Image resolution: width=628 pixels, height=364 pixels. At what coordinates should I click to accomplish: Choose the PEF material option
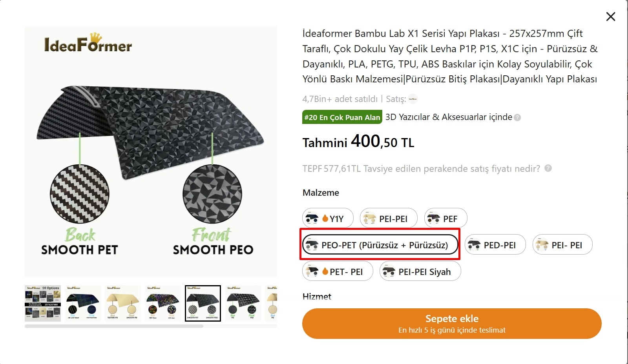pyautogui.click(x=445, y=218)
